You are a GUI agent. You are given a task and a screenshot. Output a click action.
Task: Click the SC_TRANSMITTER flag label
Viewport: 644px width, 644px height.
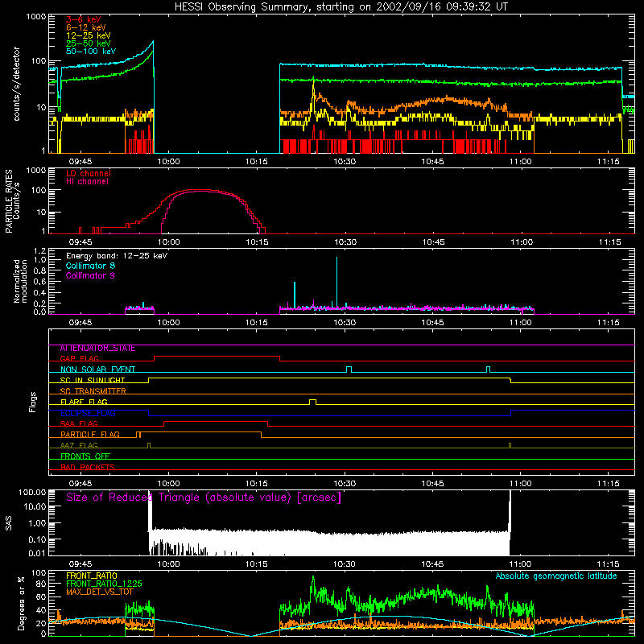coord(93,391)
